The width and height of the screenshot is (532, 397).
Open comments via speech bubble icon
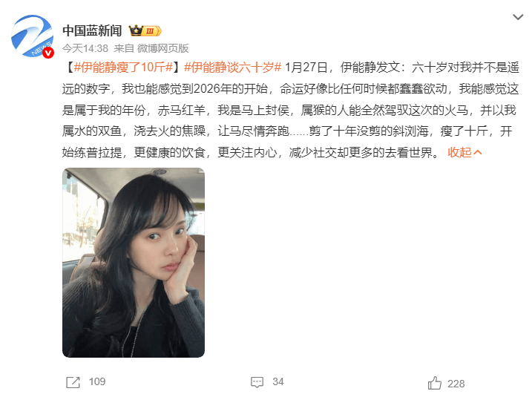pos(257,382)
